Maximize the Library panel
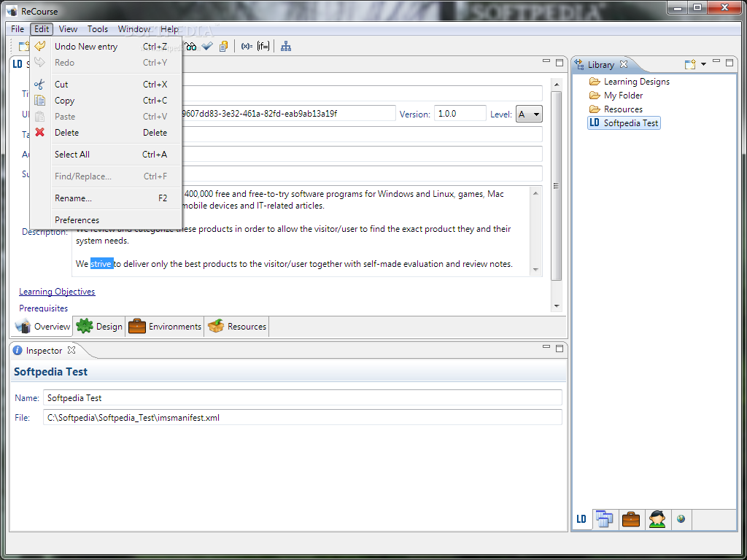This screenshot has width=747, height=560. pos(729,63)
